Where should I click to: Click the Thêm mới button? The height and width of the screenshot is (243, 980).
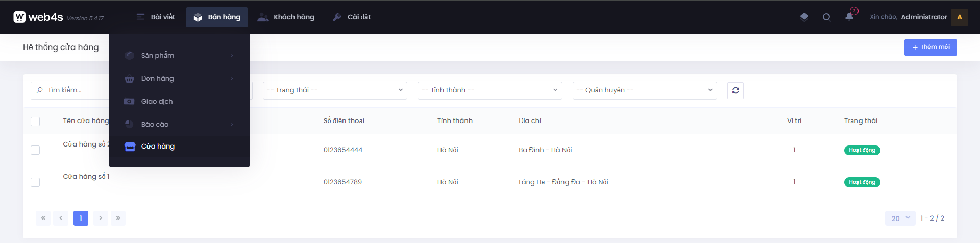[x=930, y=47]
